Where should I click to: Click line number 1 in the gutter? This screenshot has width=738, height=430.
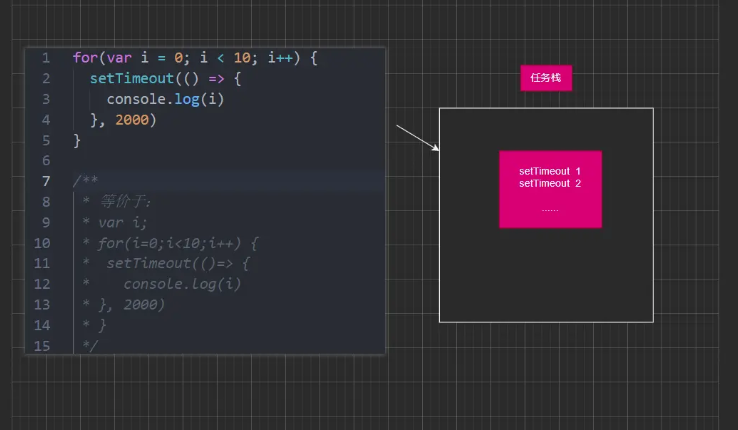click(46, 58)
